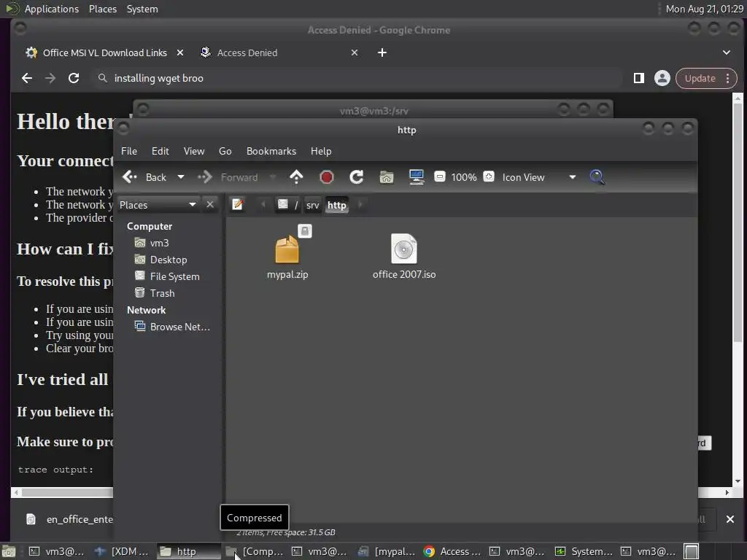
Task: Click the Show Desktop taskbar icon
Action: click(x=9, y=551)
